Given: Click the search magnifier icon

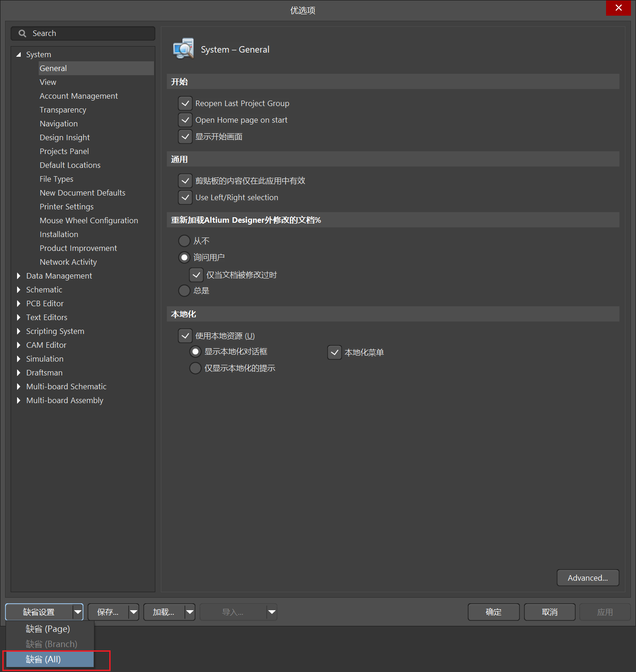Looking at the screenshot, I should tap(22, 33).
